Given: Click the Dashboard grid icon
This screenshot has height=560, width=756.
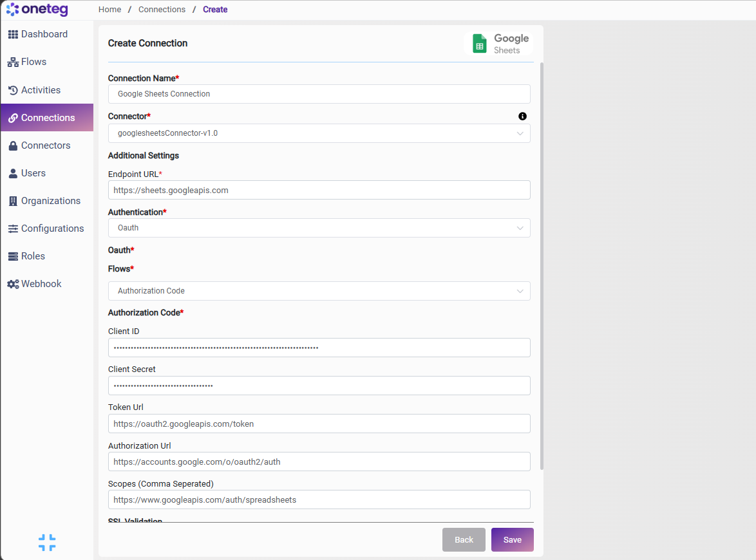Looking at the screenshot, I should 13,34.
